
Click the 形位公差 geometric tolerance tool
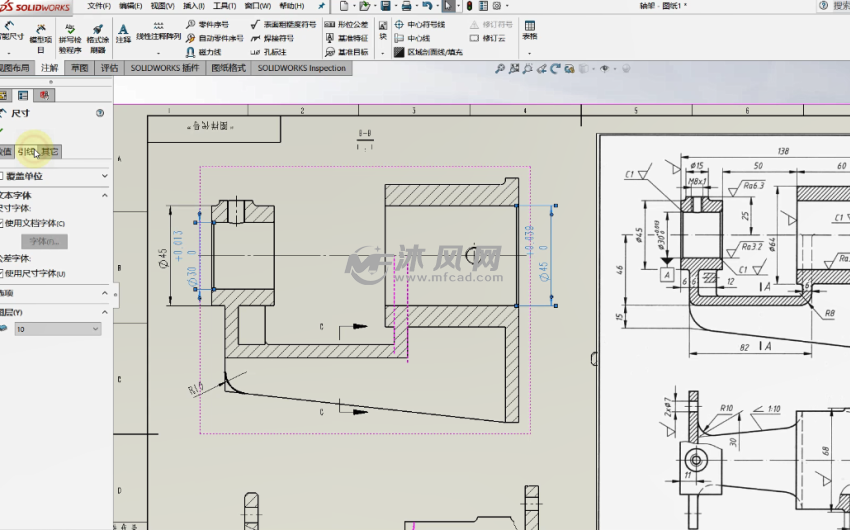pos(346,24)
